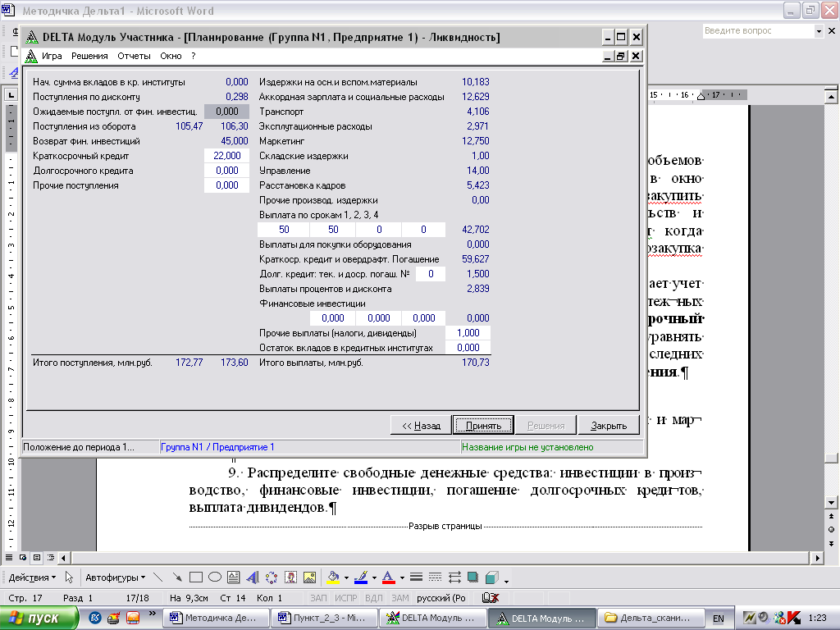This screenshot has height=630, width=840.
Task: Select the Arrow drawing tool
Action: pos(177,577)
